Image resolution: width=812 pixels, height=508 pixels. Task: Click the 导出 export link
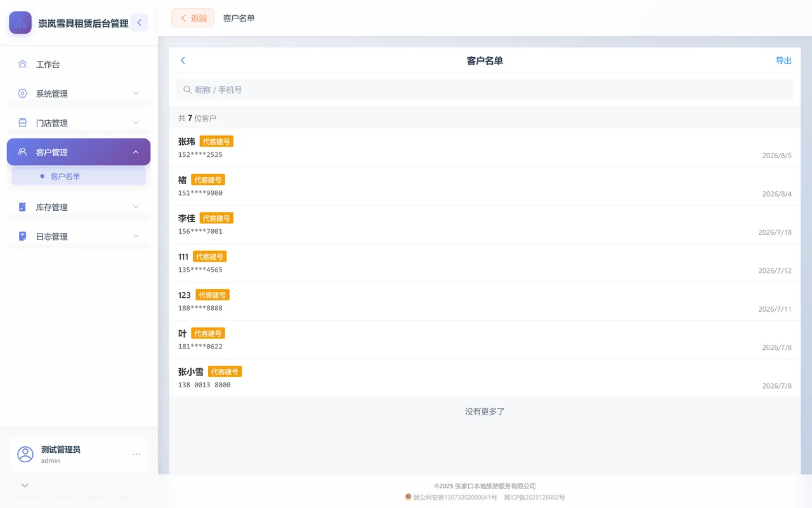[x=783, y=60]
